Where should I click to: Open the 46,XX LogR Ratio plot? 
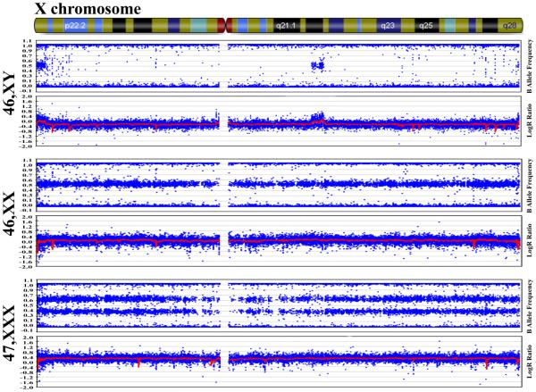(x=279, y=241)
